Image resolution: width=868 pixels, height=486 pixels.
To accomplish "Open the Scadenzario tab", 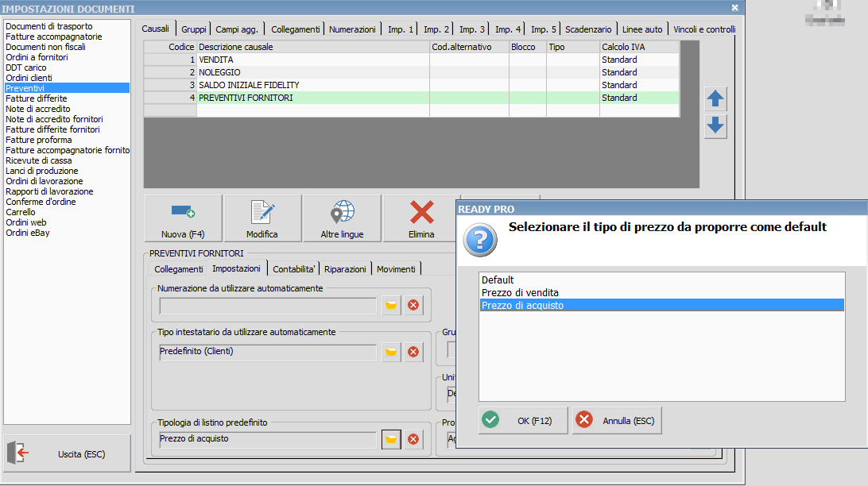I will pyautogui.click(x=588, y=29).
